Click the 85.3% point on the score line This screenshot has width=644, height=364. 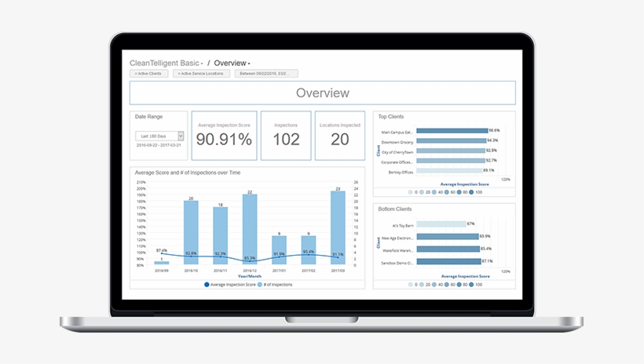pos(250,261)
